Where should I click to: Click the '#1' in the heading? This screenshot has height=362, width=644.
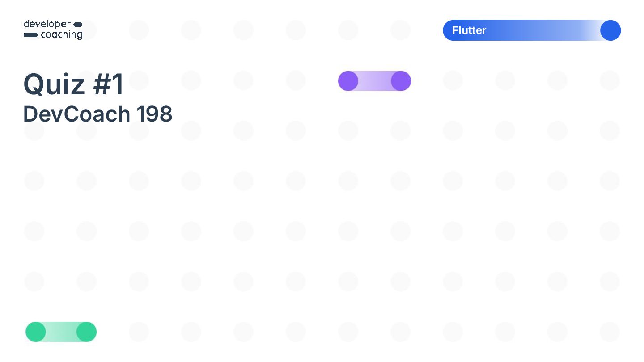tap(109, 84)
